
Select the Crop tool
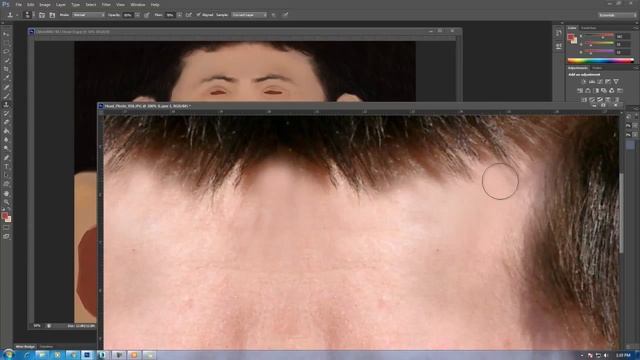6,69
